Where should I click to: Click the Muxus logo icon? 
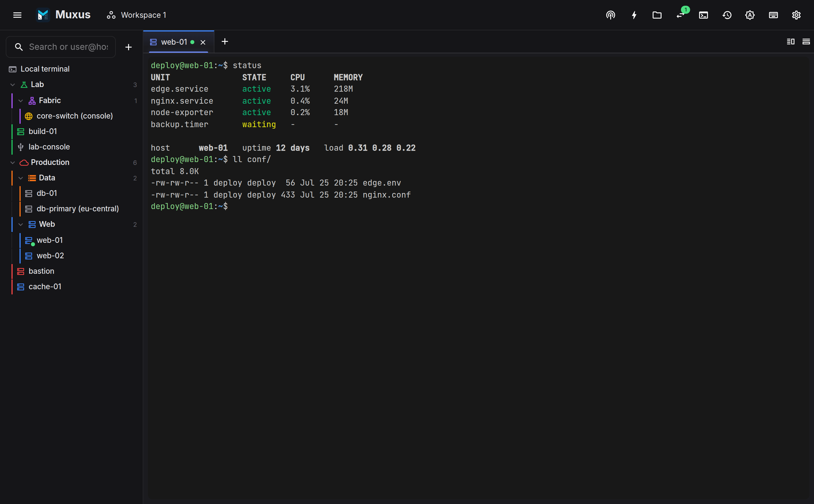(x=43, y=15)
